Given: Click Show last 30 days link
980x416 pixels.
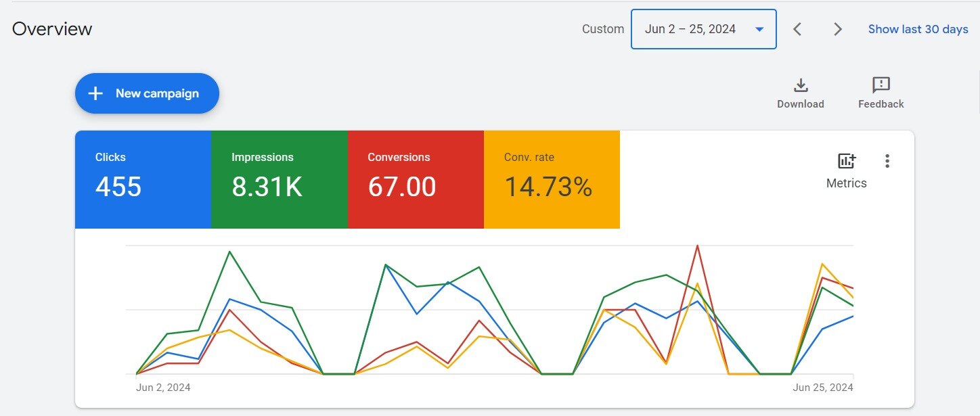Looking at the screenshot, I should pos(918,29).
